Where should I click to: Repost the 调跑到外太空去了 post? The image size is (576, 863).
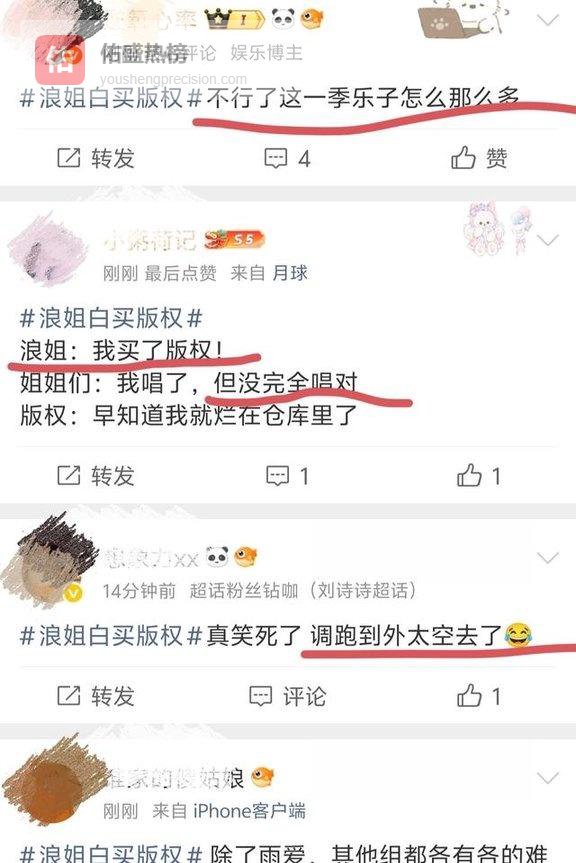point(96,696)
